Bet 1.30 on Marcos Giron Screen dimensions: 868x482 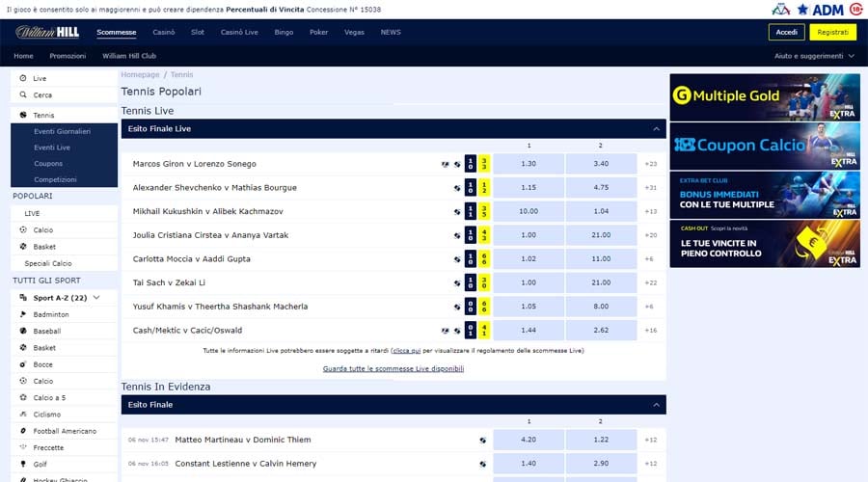[529, 164]
